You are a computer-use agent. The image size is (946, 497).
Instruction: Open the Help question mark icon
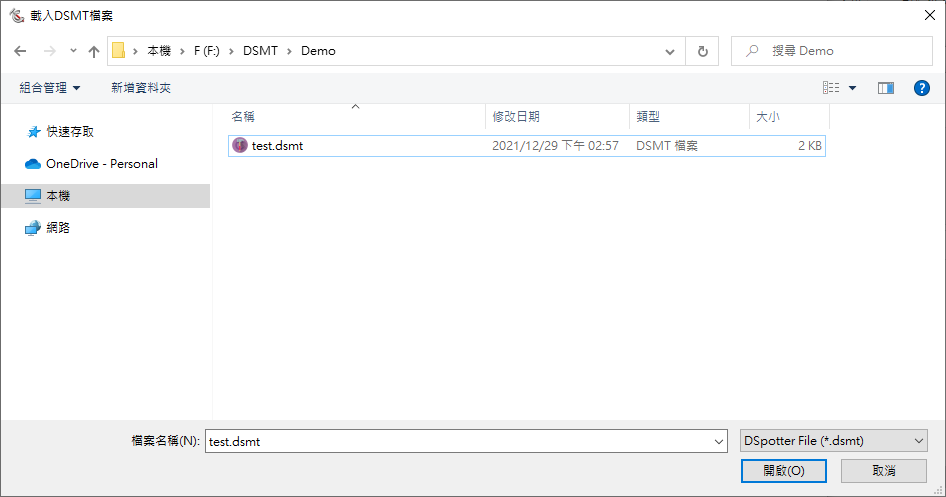coord(922,88)
